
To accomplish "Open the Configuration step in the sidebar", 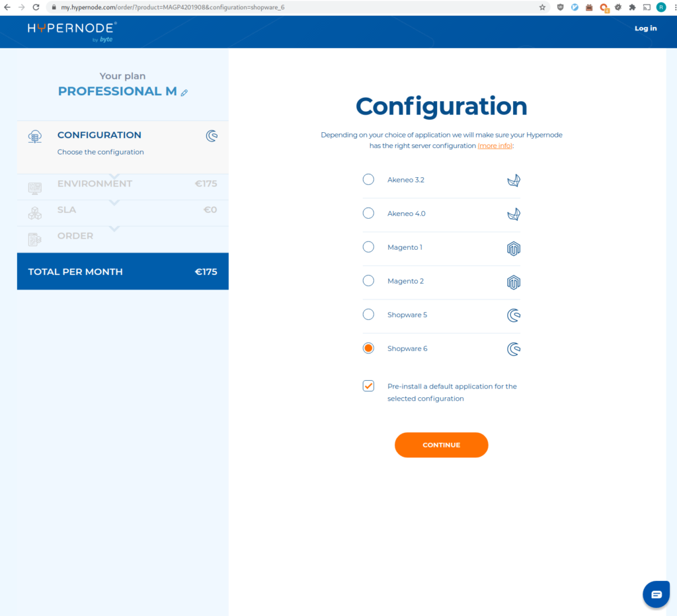I will (x=122, y=147).
